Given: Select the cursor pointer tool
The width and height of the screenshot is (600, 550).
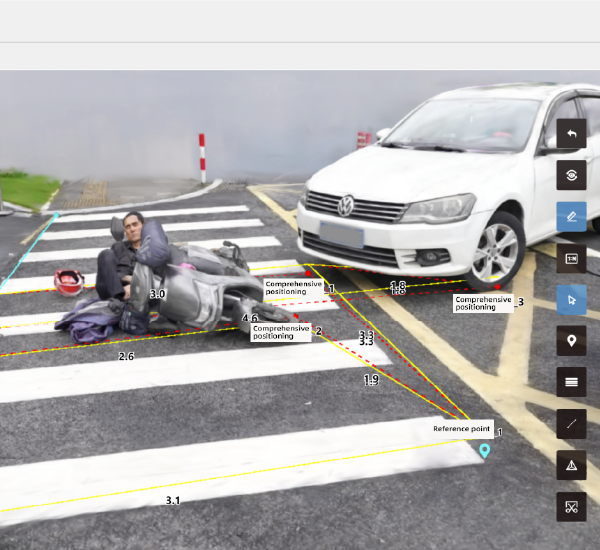Looking at the screenshot, I should tap(571, 299).
